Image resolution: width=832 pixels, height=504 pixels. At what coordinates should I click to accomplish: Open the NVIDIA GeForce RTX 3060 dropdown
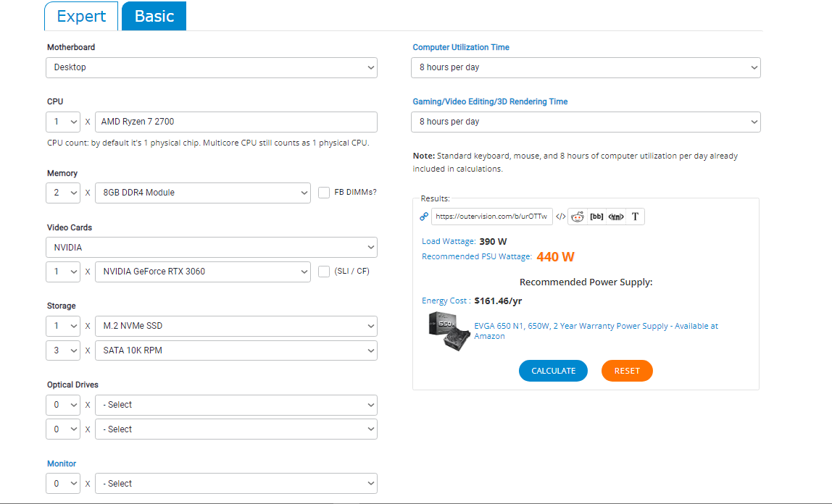[x=203, y=272]
